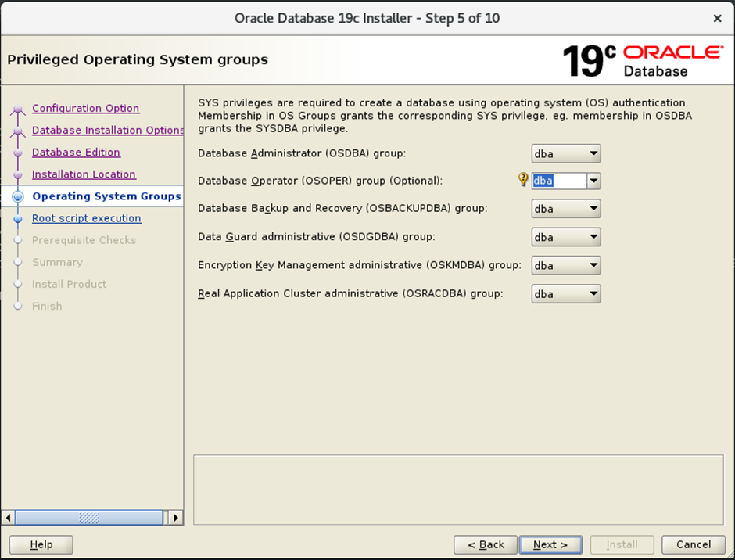Open the OSRACDBA group dropdown

pyautogui.click(x=566, y=294)
